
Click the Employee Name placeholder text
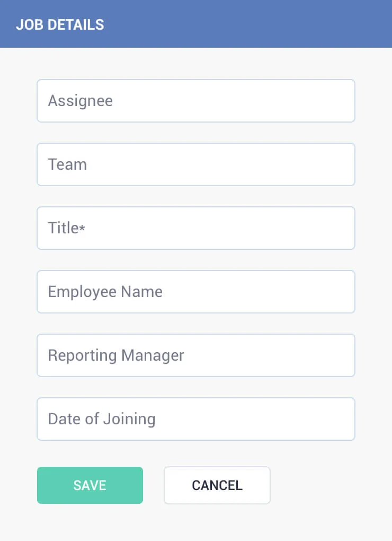[x=105, y=292]
